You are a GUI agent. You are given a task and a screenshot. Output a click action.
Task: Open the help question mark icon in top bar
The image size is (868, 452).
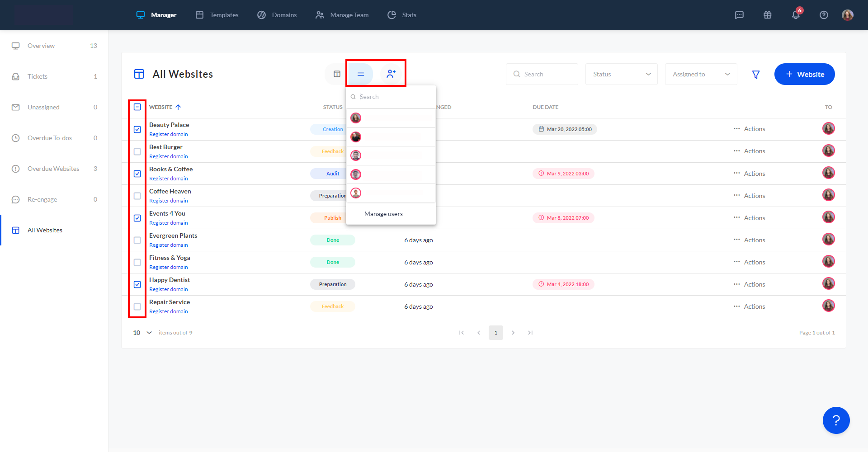(x=824, y=15)
